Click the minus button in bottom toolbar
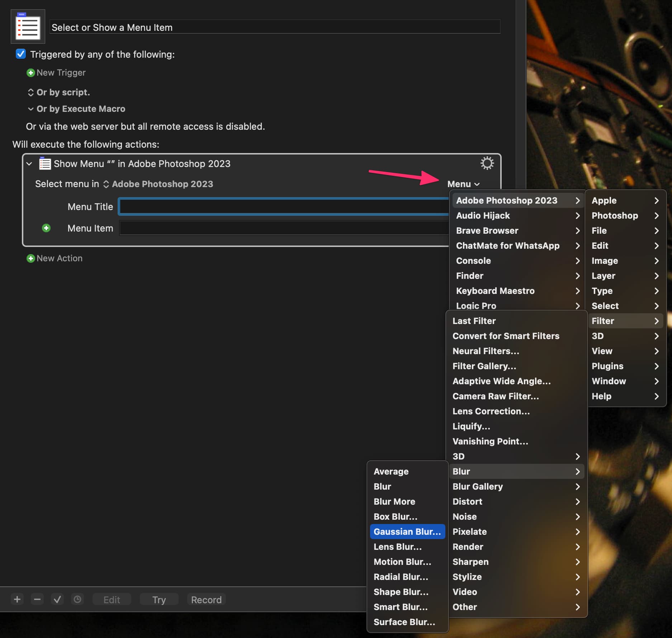 (37, 599)
